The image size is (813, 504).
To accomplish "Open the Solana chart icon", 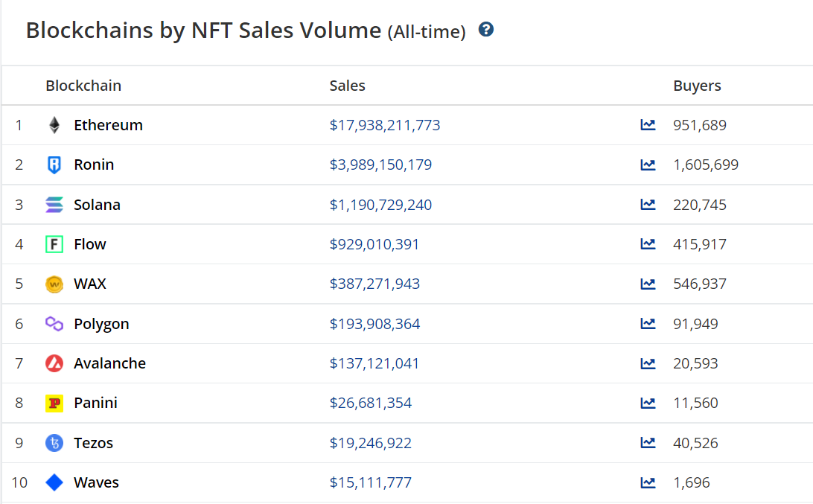I will 648,205.
